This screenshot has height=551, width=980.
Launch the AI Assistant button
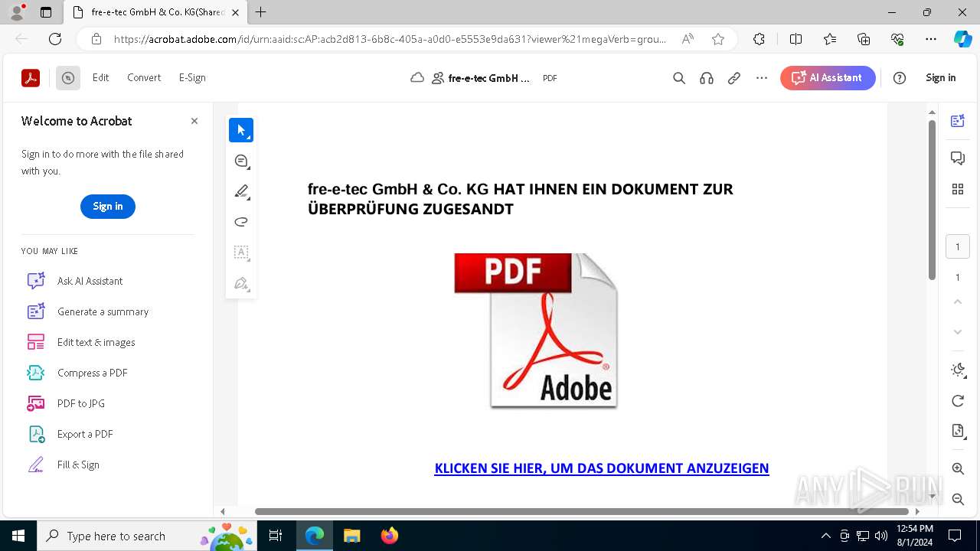point(828,77)
